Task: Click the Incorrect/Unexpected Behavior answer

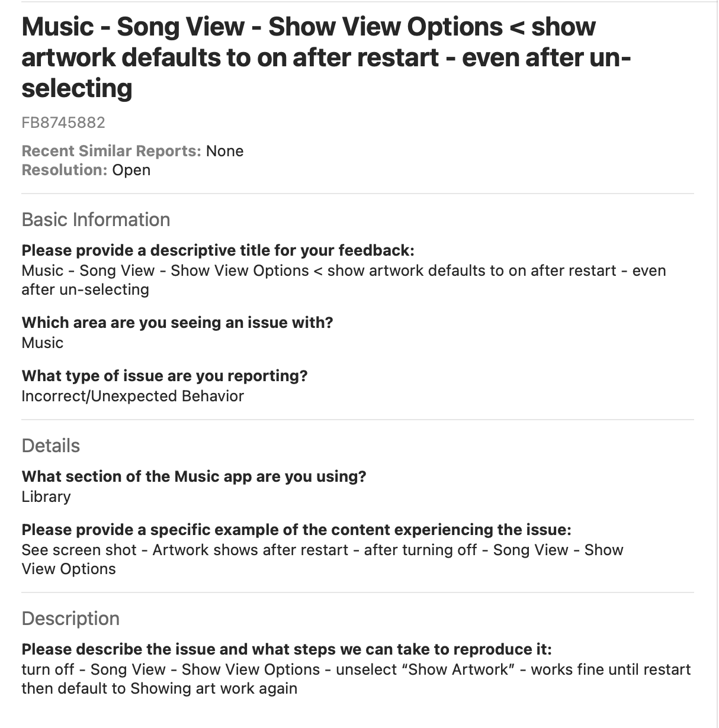Action: (x=133, y=396)
